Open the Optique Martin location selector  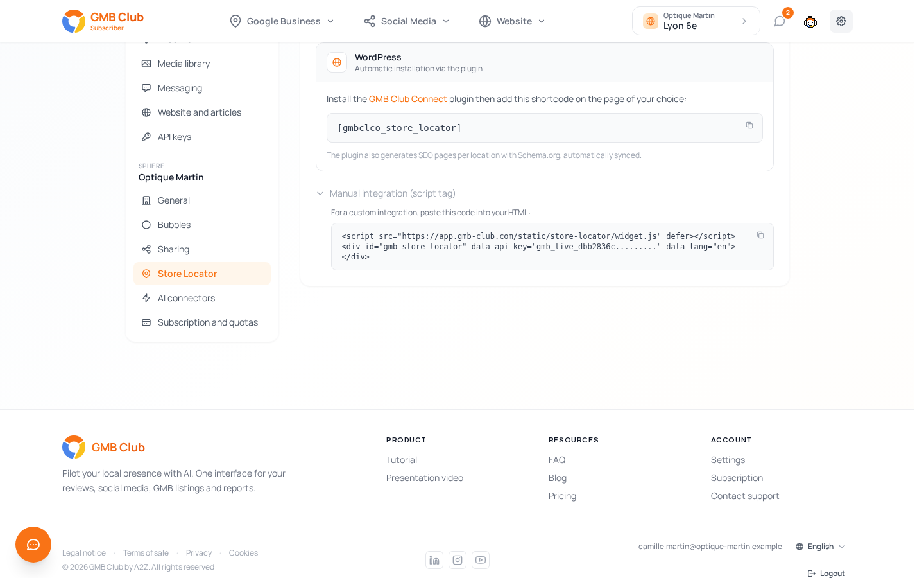coord(696,21)
